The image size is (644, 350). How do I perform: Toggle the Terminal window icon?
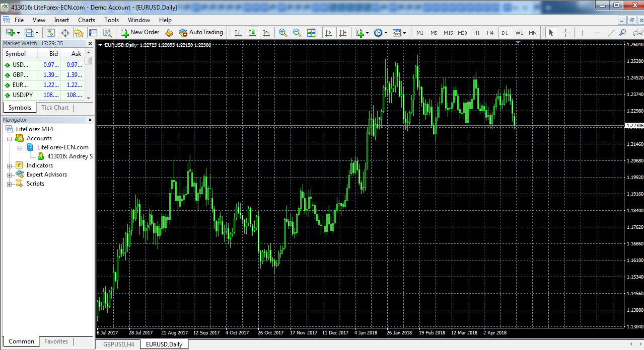93,32
